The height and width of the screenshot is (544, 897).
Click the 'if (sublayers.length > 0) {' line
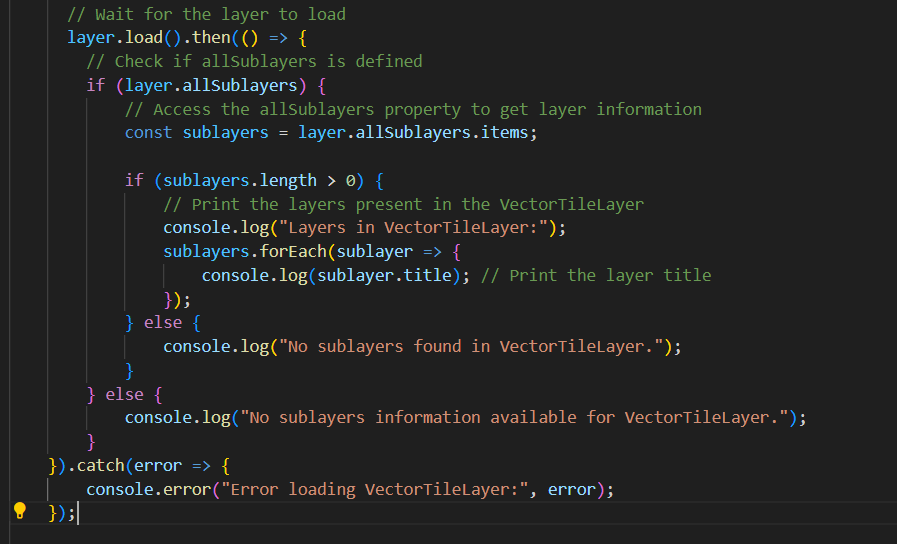coord(255,181)
